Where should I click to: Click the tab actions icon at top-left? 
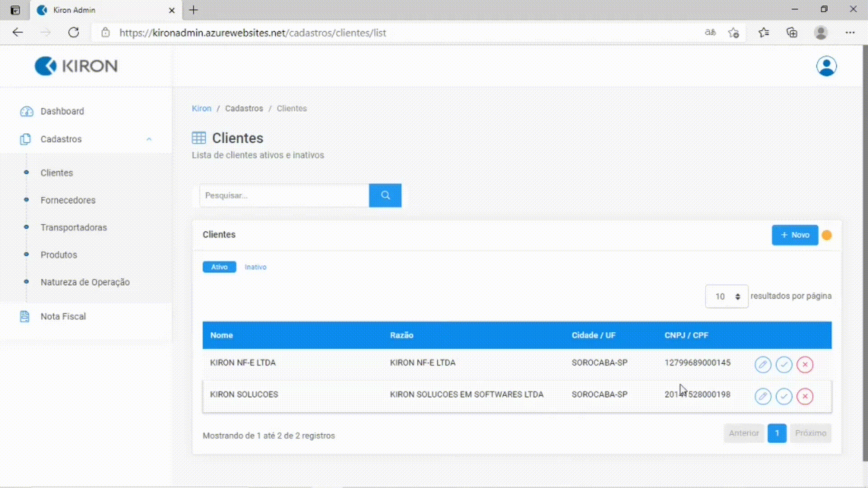pos(15,10)
